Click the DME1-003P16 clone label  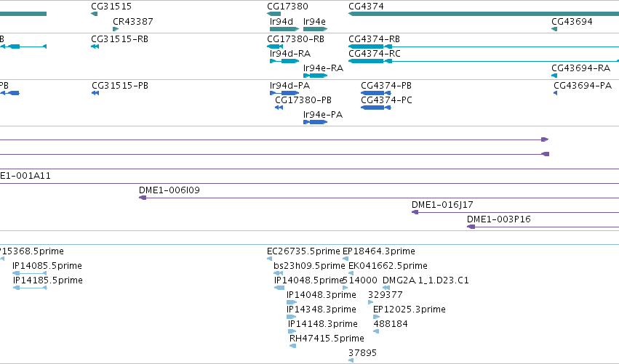coord(498,219)
